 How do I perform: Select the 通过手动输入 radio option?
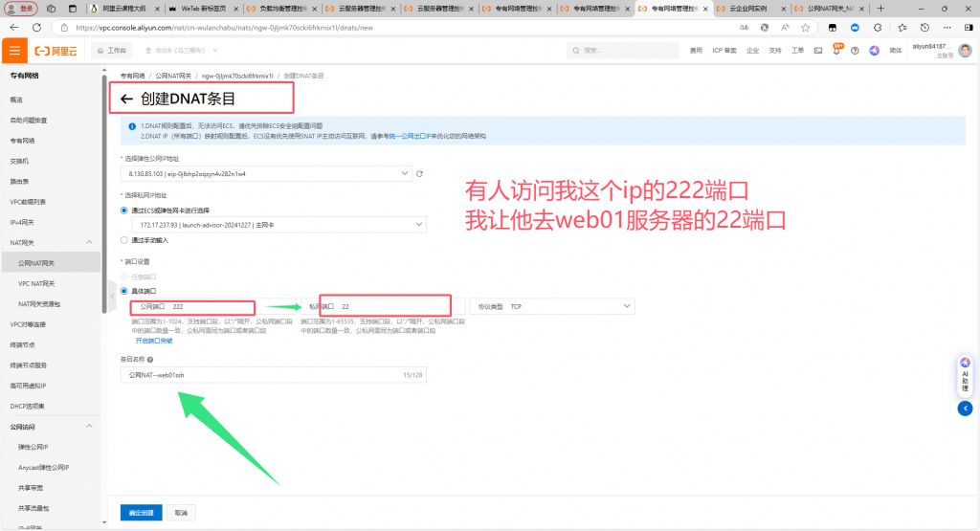pos(123,240)
